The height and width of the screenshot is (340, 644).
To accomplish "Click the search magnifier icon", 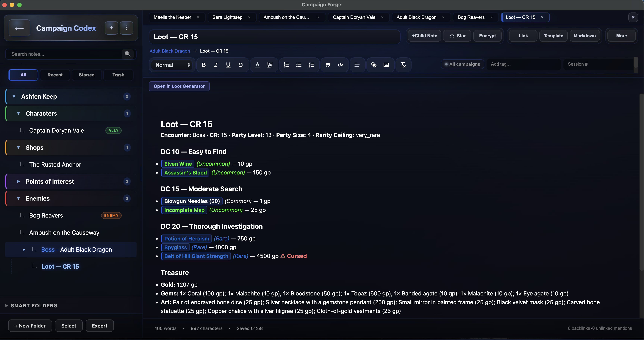I will tap(127, 54).
